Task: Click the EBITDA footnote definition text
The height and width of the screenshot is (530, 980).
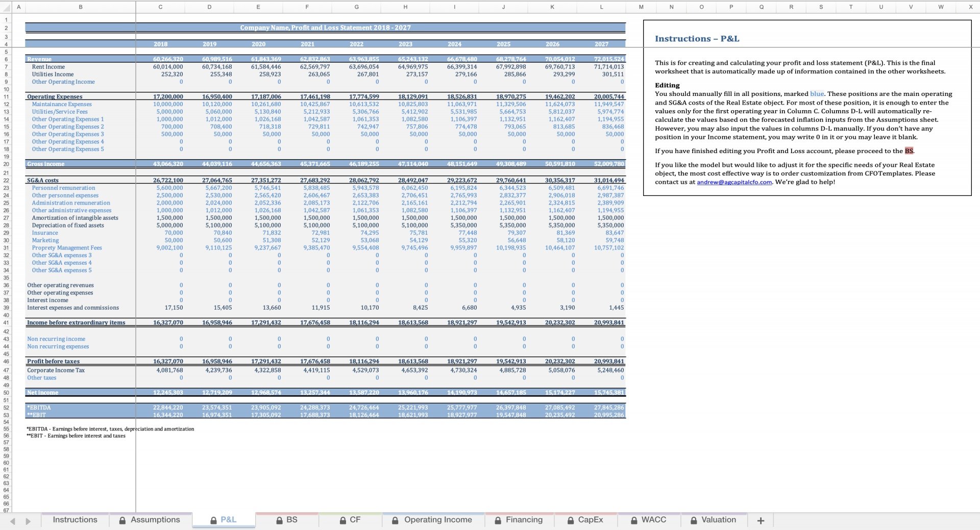Action: coord(110,429)
